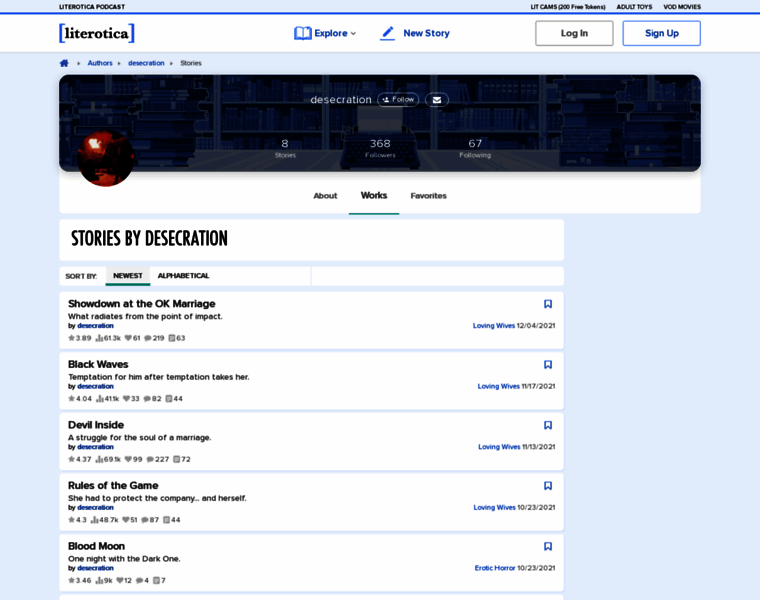The width and height of the screenshot is (760, 600).
Task: Click Loving Wives category on Black Waves
Action: click(499, 386)
